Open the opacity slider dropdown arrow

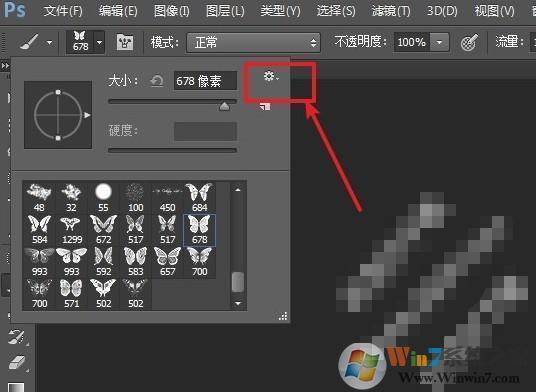pos(440,42)
